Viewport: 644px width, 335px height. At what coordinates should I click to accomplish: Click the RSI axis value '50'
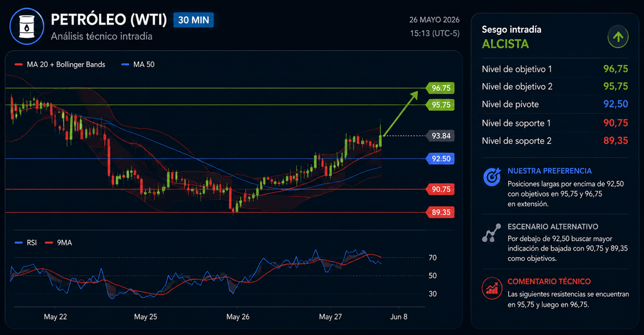[x=433, y=276]
